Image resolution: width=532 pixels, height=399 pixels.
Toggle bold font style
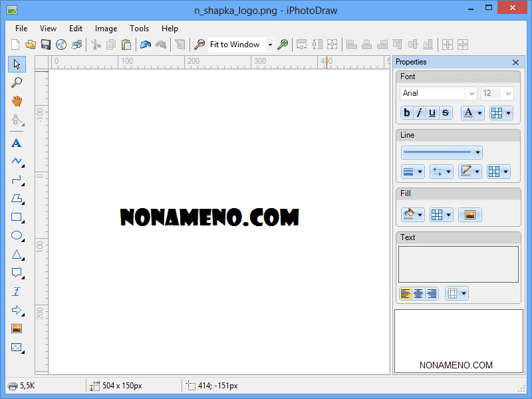407,113
